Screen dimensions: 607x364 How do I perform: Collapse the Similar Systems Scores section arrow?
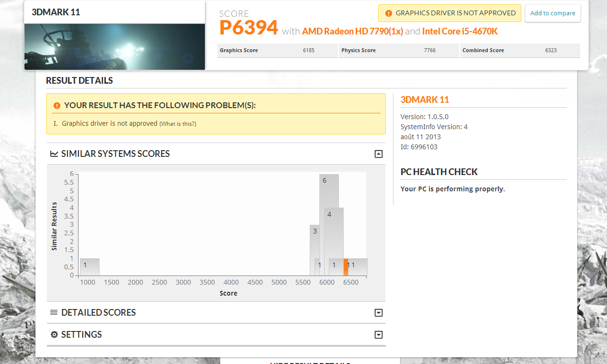pyautogui.click(x=379, y=154)
